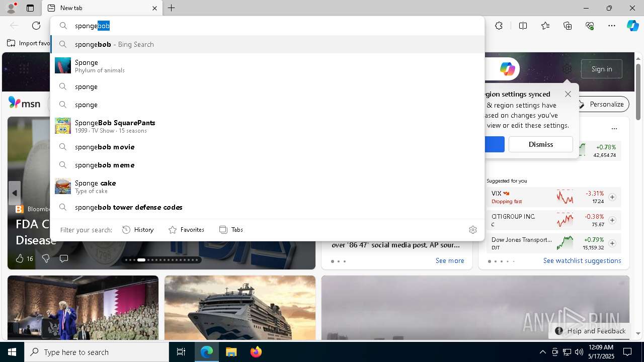Image resolution: width=644 pixels, height=362 pixels.
Task: Open the Favorites star icon in toolbar
Action: pos(545,26)
